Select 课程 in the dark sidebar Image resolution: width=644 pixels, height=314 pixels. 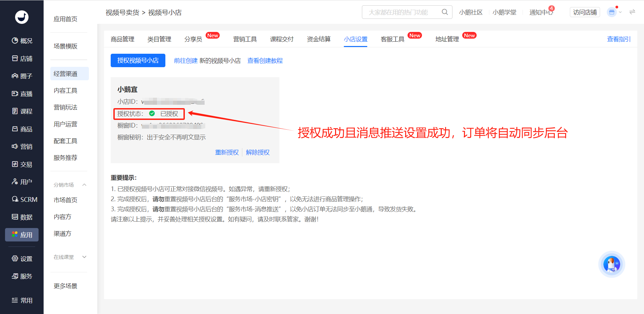tap(22, 111)
